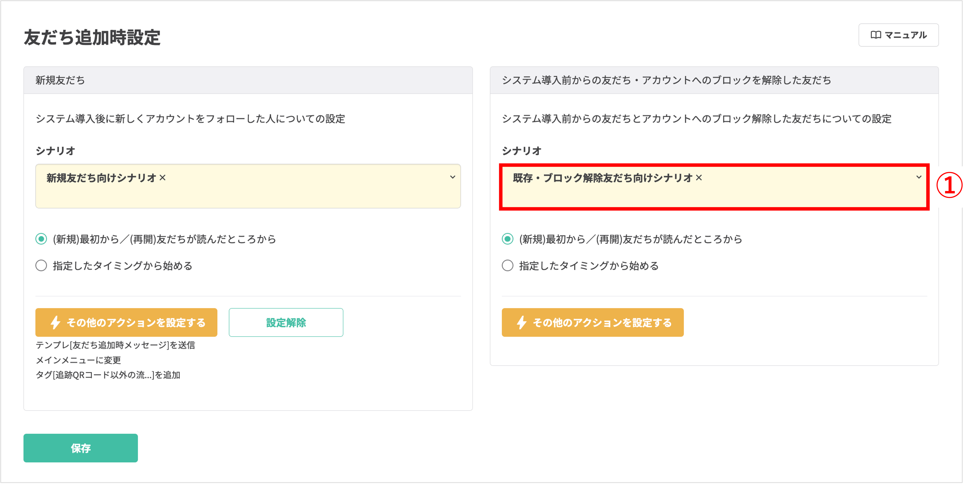Select (新規)最初から option in right panel

tap(507, 239)
